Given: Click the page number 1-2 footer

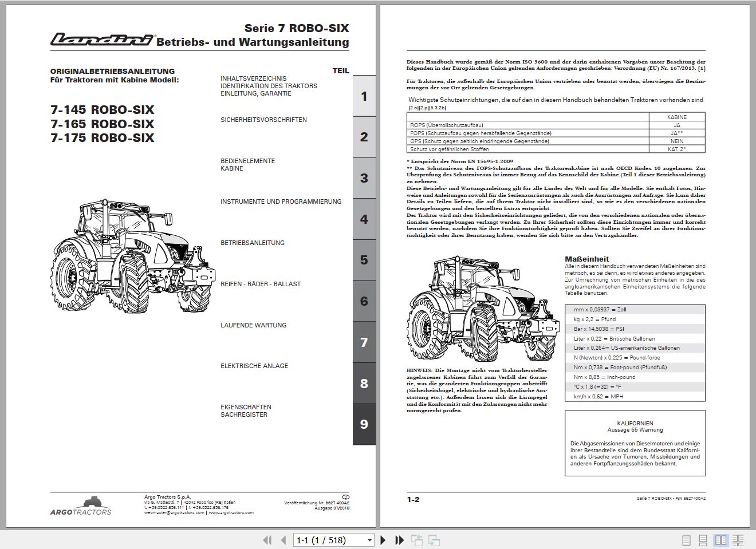Looking at the screenshot, I should (413, 499).
